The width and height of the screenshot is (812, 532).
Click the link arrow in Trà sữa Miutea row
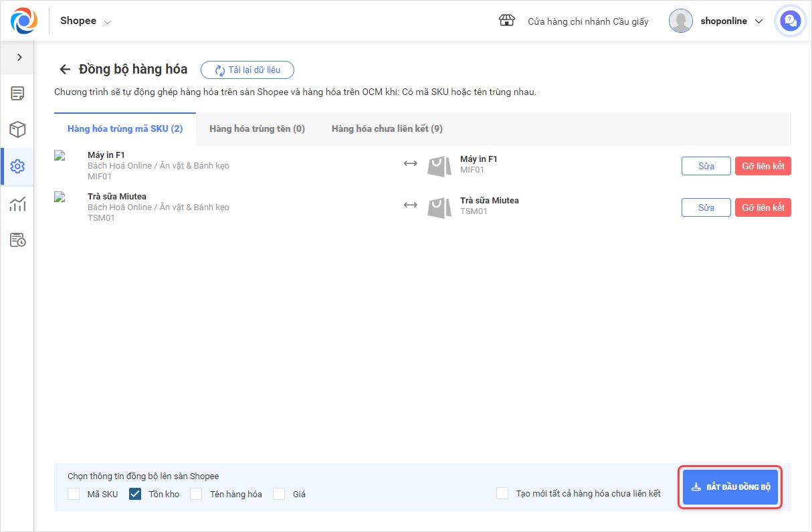coord(411,205)
